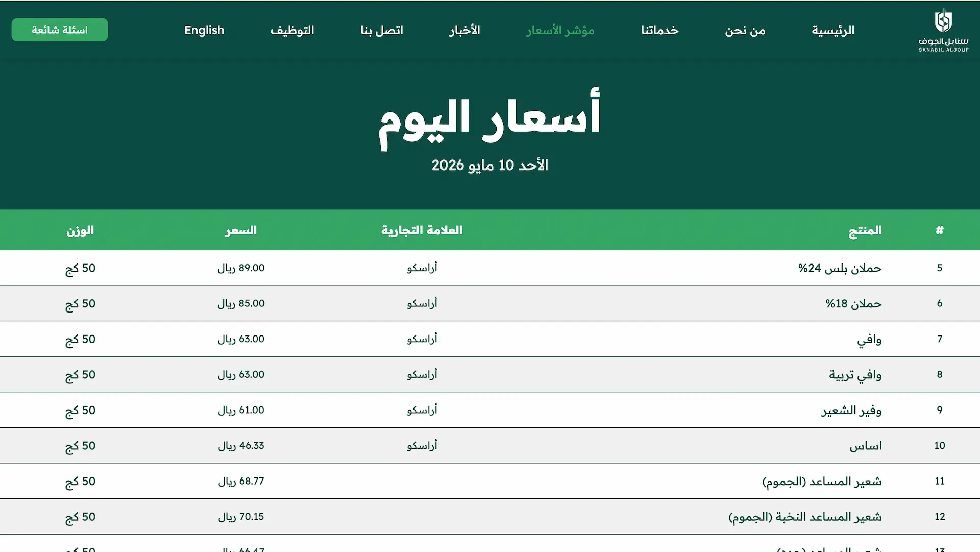The height and width of the screenshot is (552, 980).
Task: Click row number 6
Action: pyautogui.click(x=940, y=303)
